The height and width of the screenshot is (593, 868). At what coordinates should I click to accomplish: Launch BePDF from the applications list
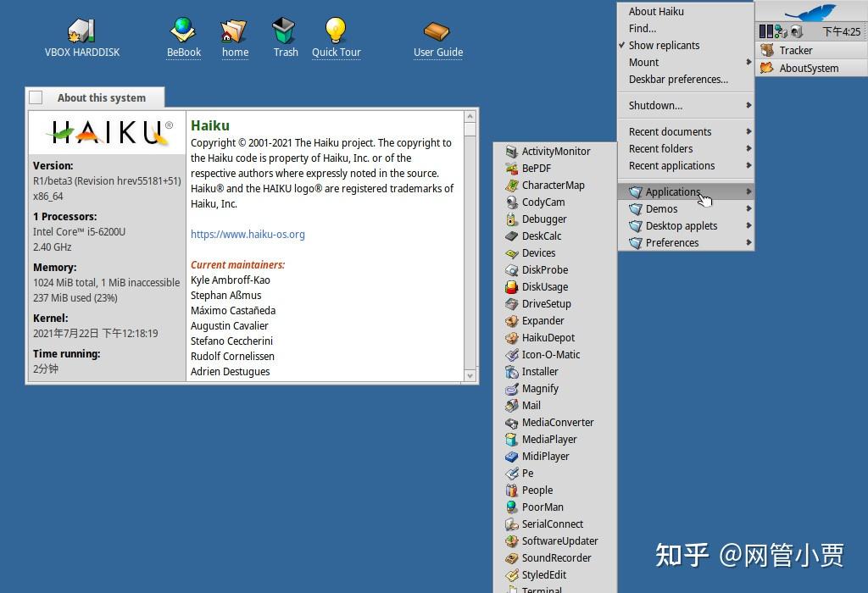(555, 169)
